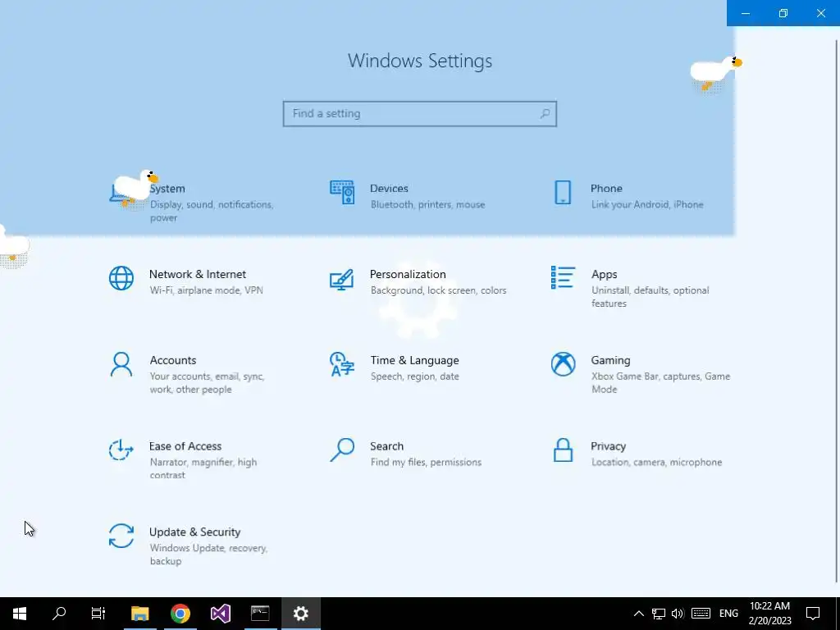Click 'Your accounts, email, sync' description
The image size is (840, 630).
pyautogui.click(x=207, y=382)
